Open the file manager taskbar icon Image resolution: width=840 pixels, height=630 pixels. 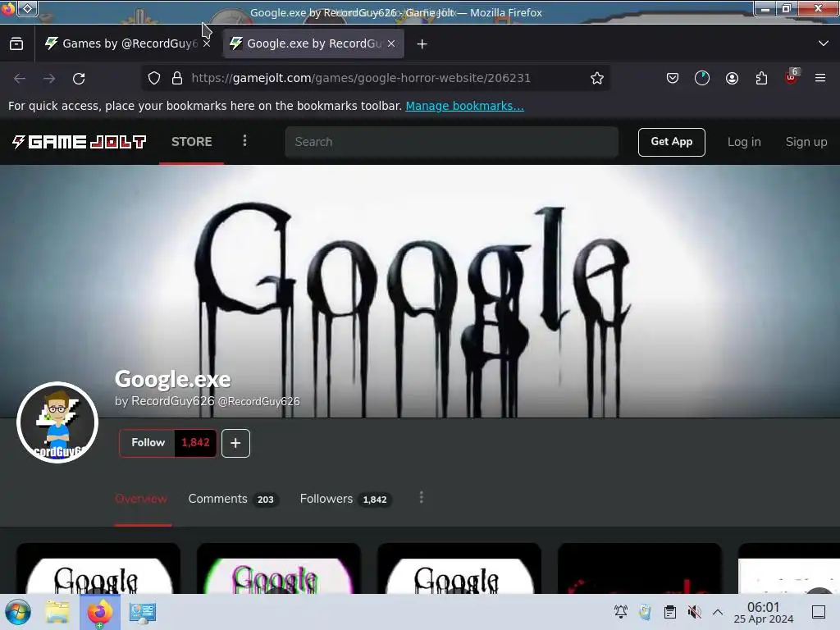click(57, 612)
